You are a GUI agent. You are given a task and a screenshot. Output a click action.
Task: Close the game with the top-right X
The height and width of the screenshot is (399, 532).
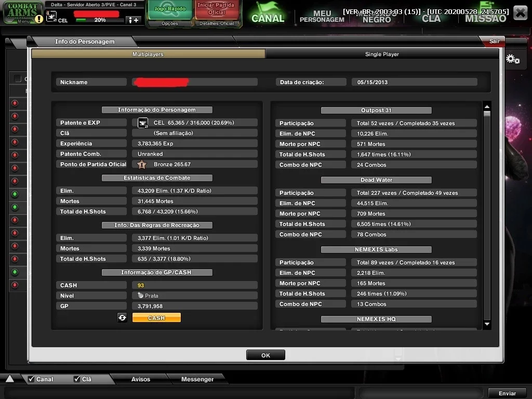coord(520,13)
